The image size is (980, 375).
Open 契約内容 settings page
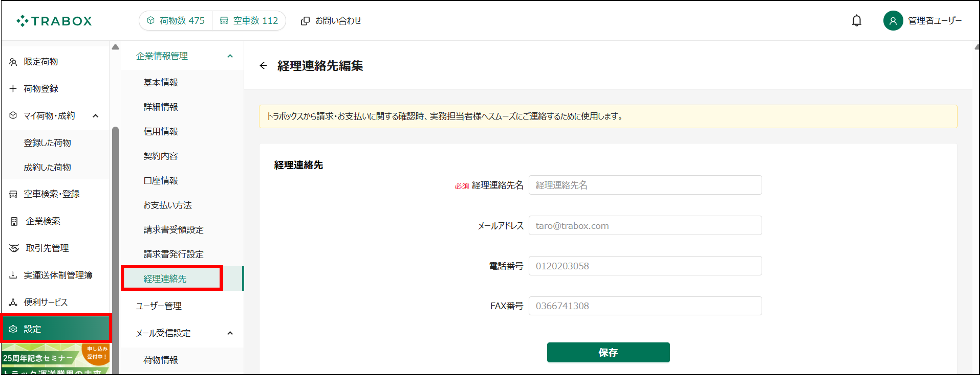(x=161, y=156)
